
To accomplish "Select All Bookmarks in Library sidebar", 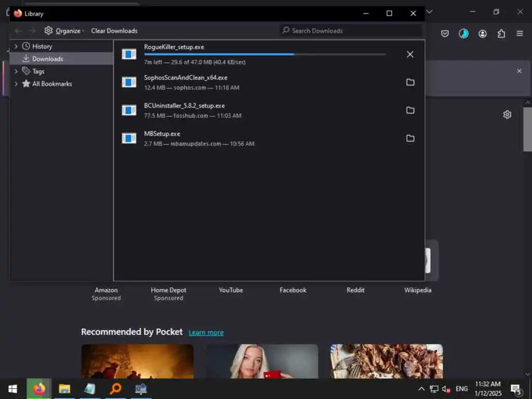I will (x=52, y=84).
